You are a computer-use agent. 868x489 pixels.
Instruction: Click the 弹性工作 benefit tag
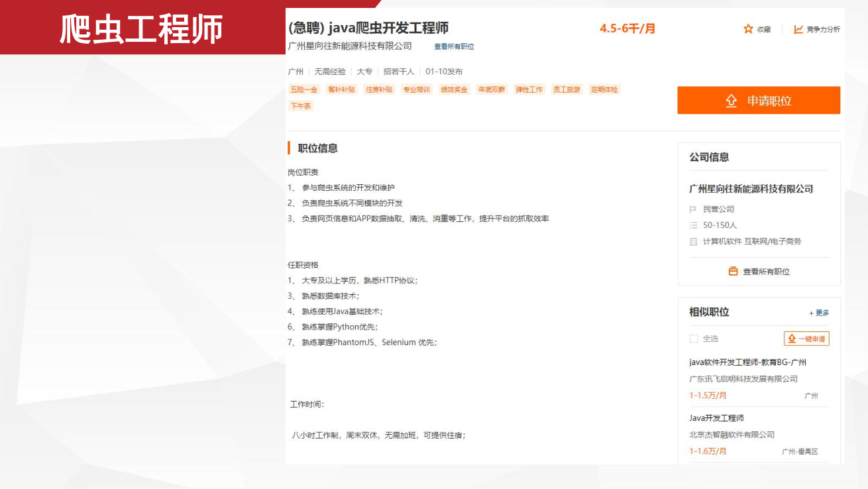click(529, 89)
